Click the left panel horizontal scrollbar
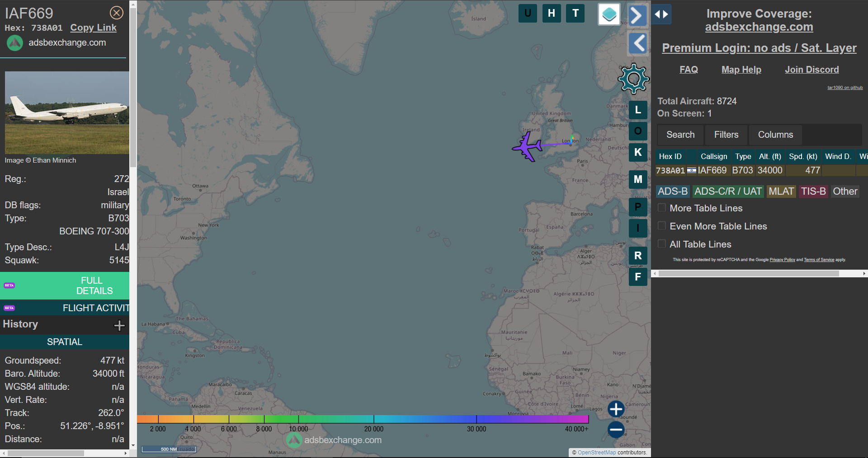Screen dimensions: 868x458 tap(46, 453)
